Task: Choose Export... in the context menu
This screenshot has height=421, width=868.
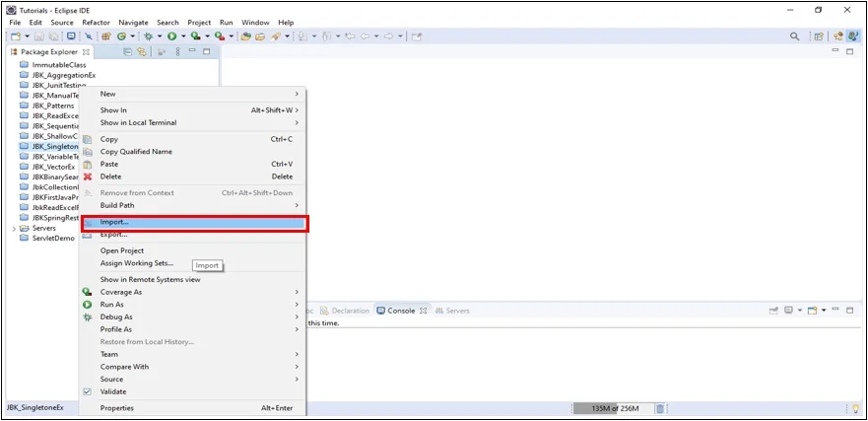Action: [192, 235]
